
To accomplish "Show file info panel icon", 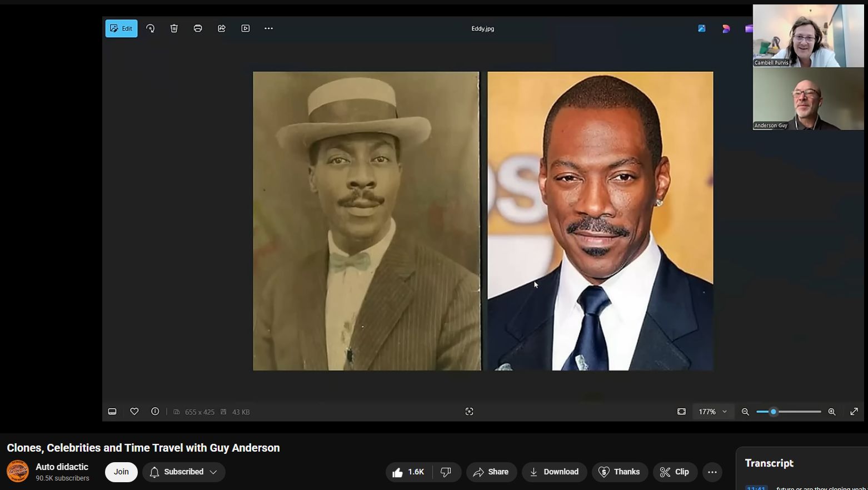I will click(155, 412).
